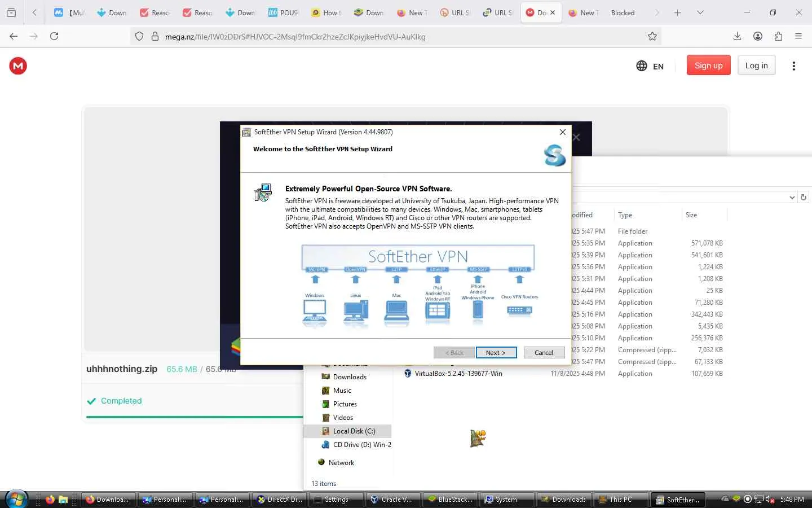812x508 pixels.
Task: Sort Explorer files by Type column
Action: coord(647,215)
